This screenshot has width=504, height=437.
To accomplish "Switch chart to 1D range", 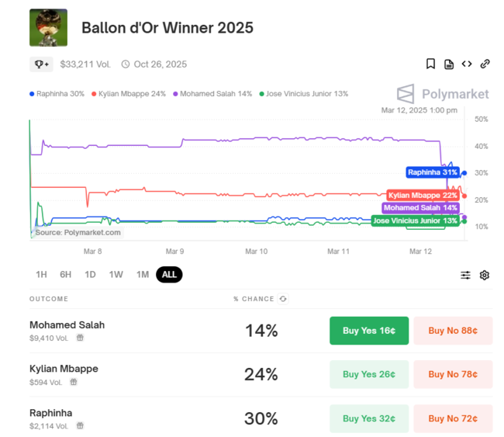I will click(x=90, y=275).
